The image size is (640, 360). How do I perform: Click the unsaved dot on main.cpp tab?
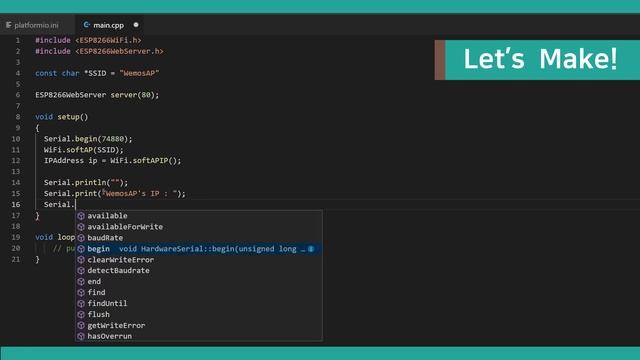136,25
